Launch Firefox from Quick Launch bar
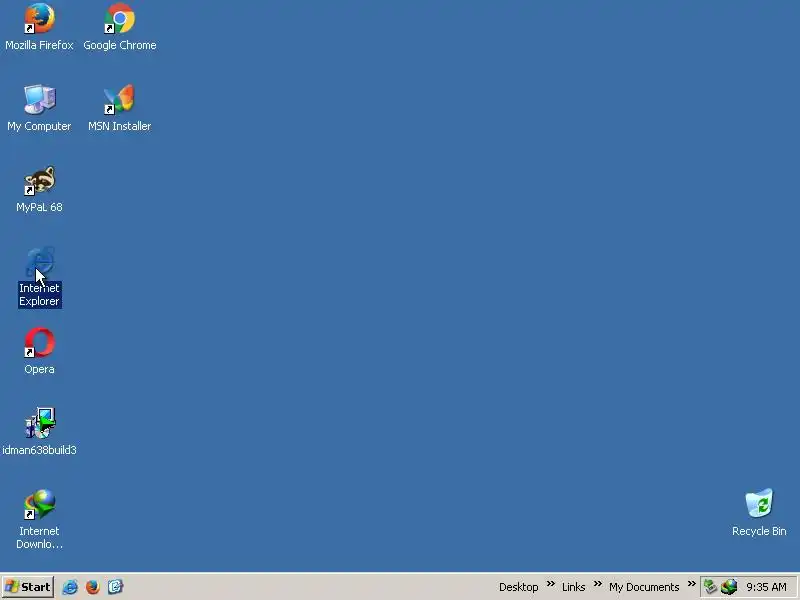 click(x=93, y=587)
